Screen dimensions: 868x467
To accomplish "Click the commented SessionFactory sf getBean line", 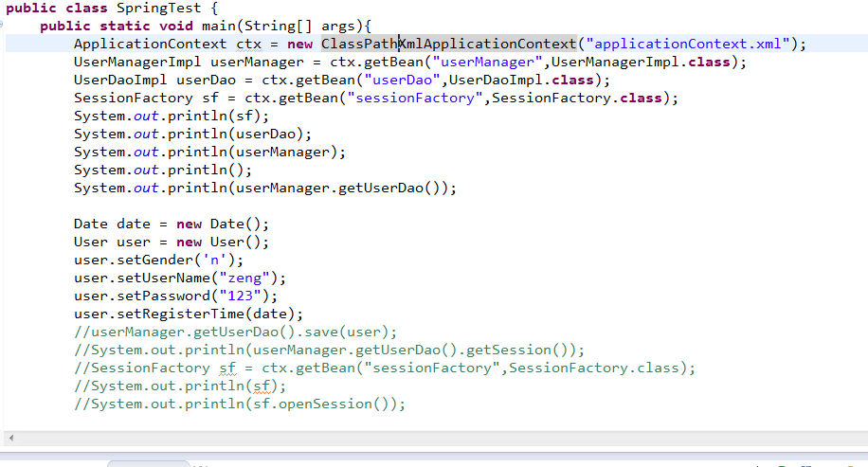I will (x=385, y=368).
